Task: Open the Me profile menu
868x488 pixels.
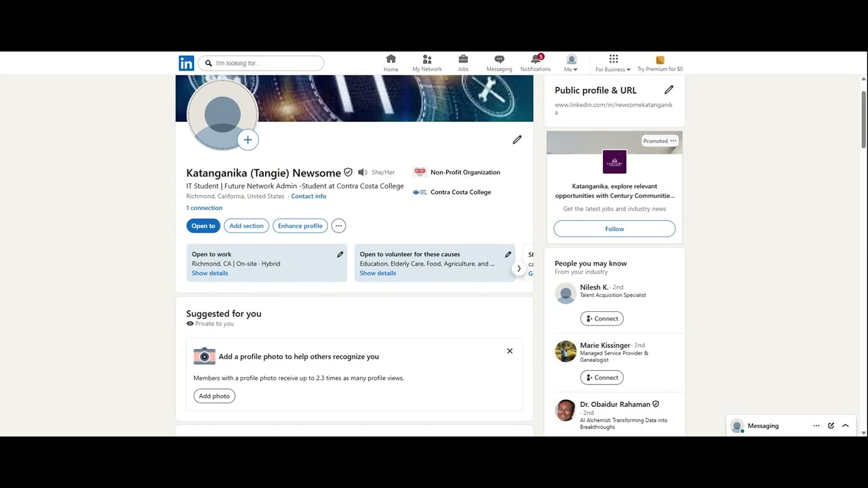Action: tap(571, 63)
